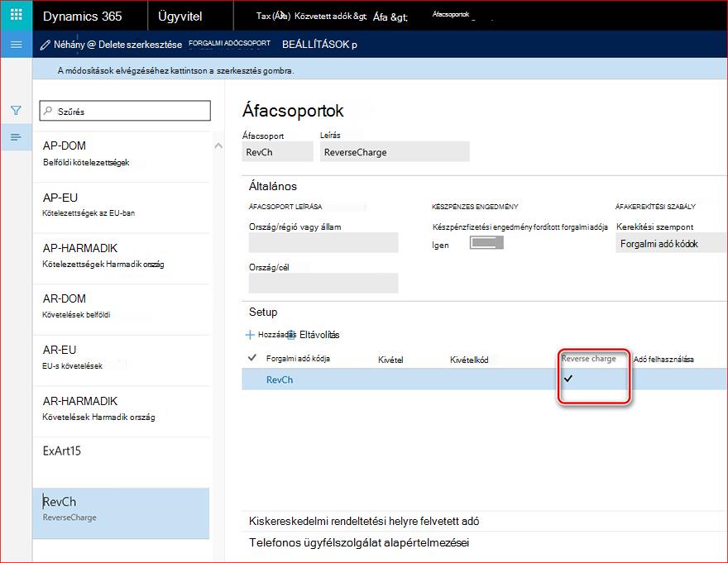Expand the hamburger navigation menu

click(17, 45)
